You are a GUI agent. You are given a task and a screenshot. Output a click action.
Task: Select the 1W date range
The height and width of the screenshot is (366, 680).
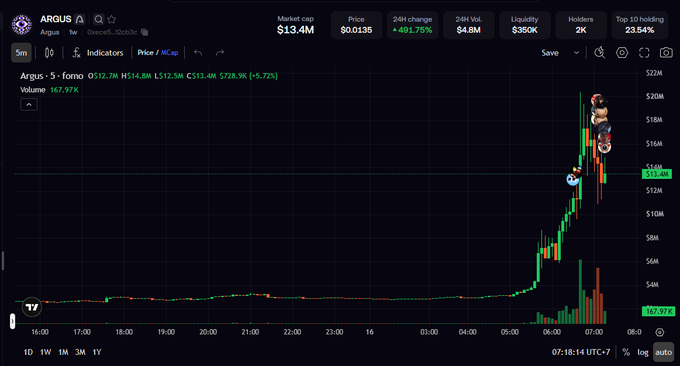[46, 352]
